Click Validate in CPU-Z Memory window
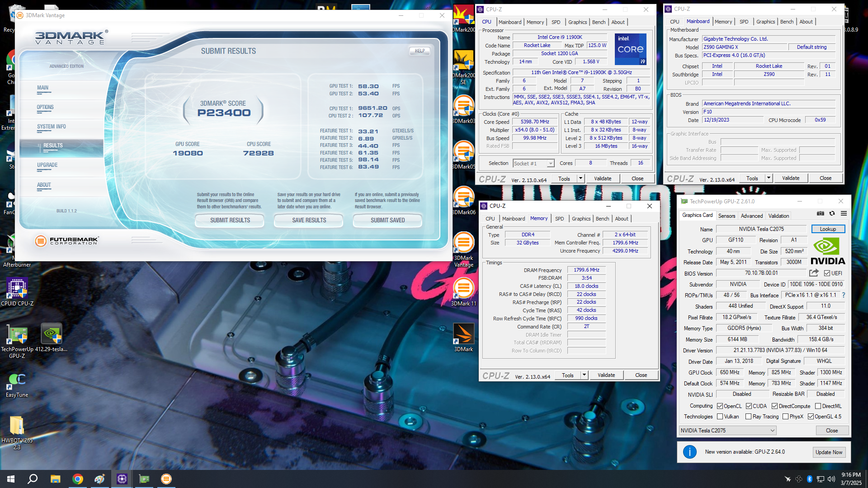The image size is (868, 488). 606,375
